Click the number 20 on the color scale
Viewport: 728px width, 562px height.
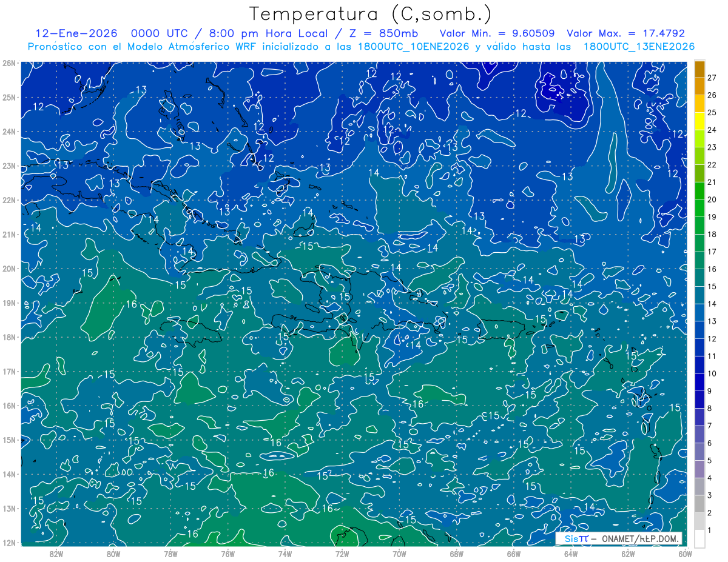(712, 199)
